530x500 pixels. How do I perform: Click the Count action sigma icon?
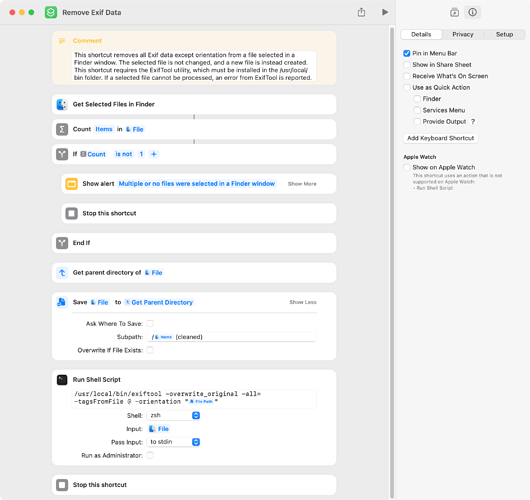62,129
